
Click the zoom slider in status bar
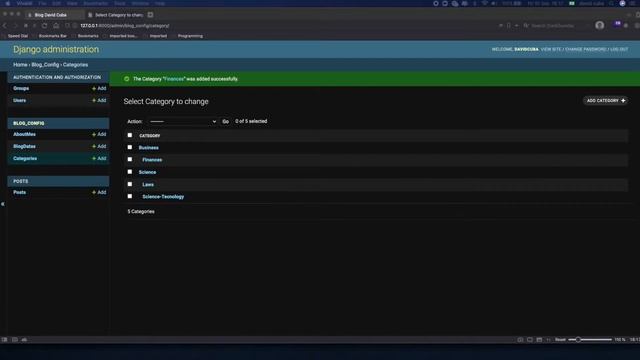[590, 340]
